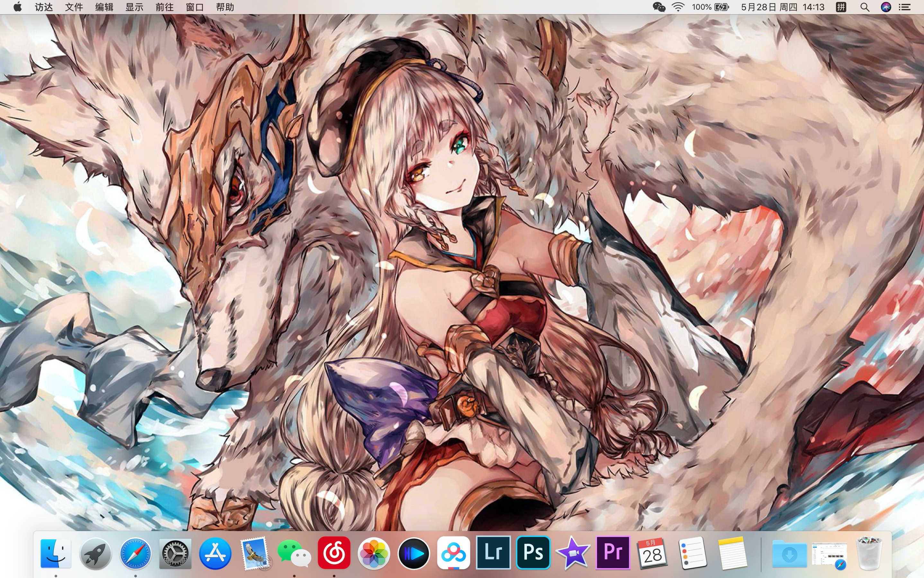Open the 帮助 menu
The height and width of the screenshot is (578, 924).
click(x=225, y=7)
